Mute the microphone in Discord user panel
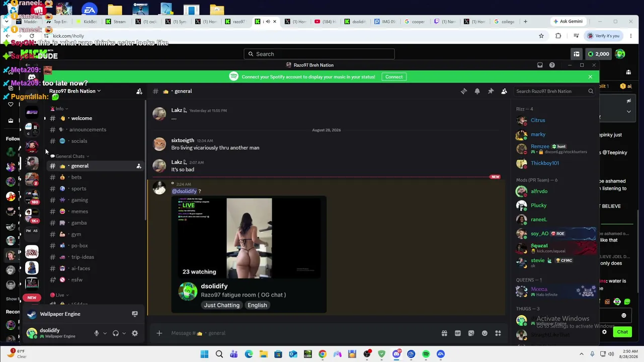This screenshot has width=644, height=362. click(97, 333)
